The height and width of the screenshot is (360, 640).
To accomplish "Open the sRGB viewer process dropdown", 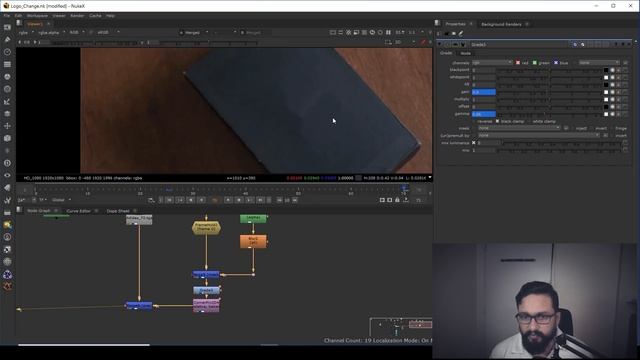I will coord(108,32).
